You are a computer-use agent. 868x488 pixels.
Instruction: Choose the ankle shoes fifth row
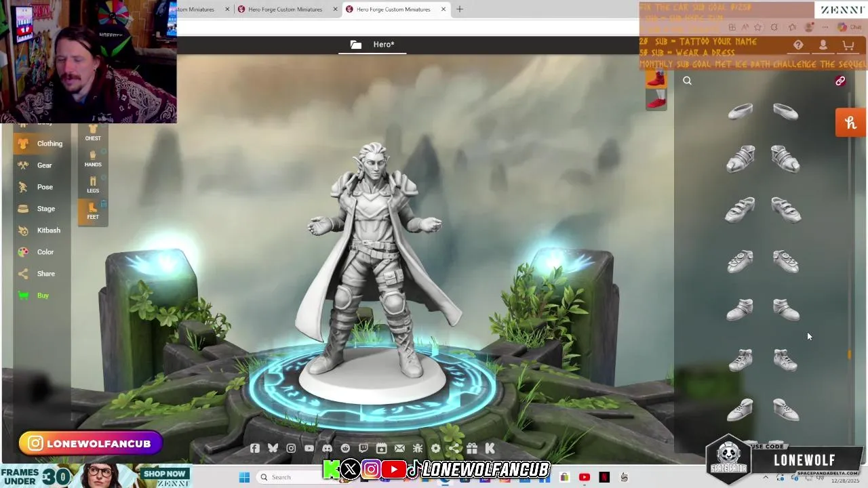(763, 310)
